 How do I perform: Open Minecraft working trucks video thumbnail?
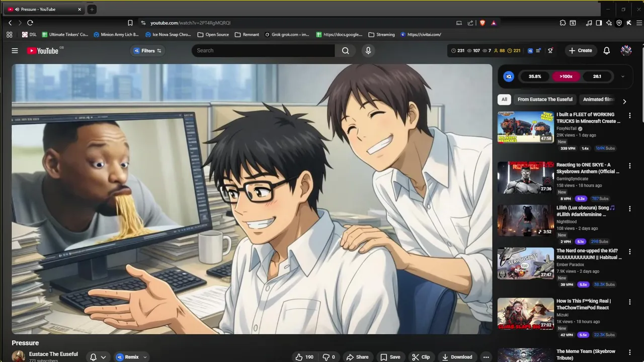click(x=526, y=127)
